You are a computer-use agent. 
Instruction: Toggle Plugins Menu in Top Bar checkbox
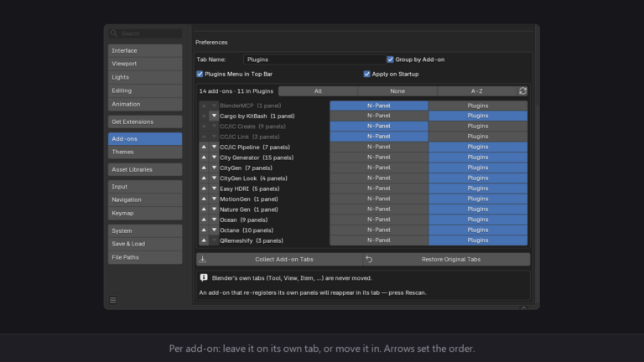200,74
